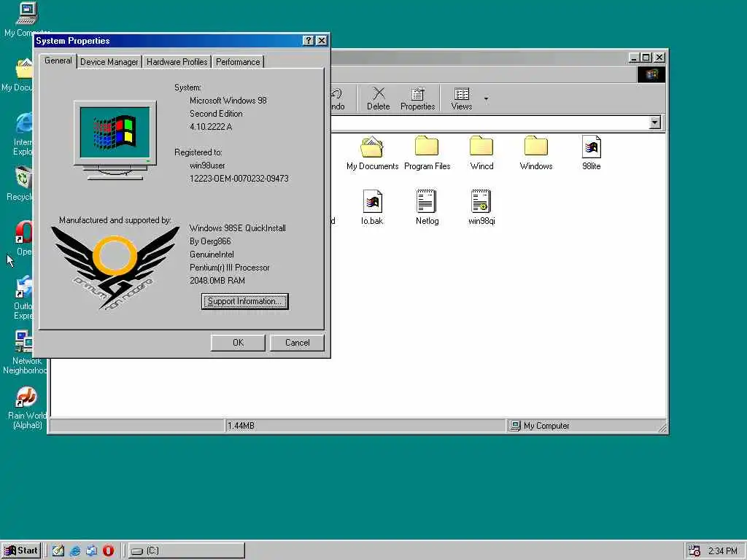Viewport: 747px width, 560px height.
Task: Select the Outlook Express desktop shortcut
Action: (24, 297)
